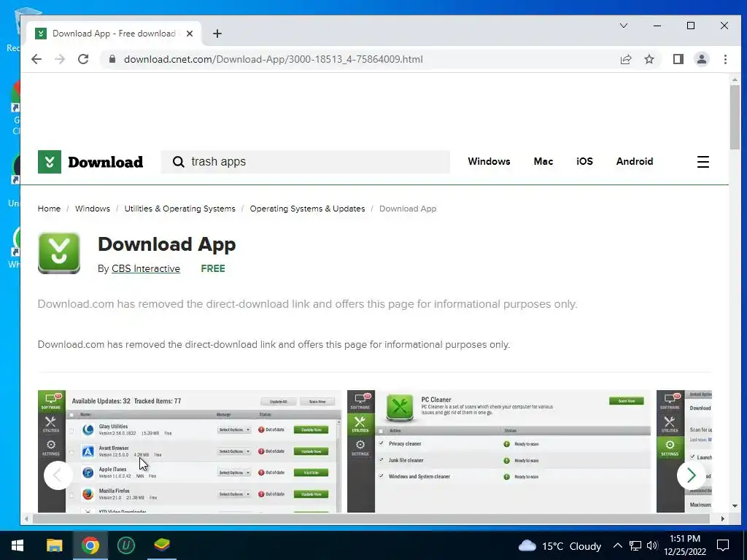Click the Download App page heading
Viewport: 747px width, 560px height.
[167, 244]
